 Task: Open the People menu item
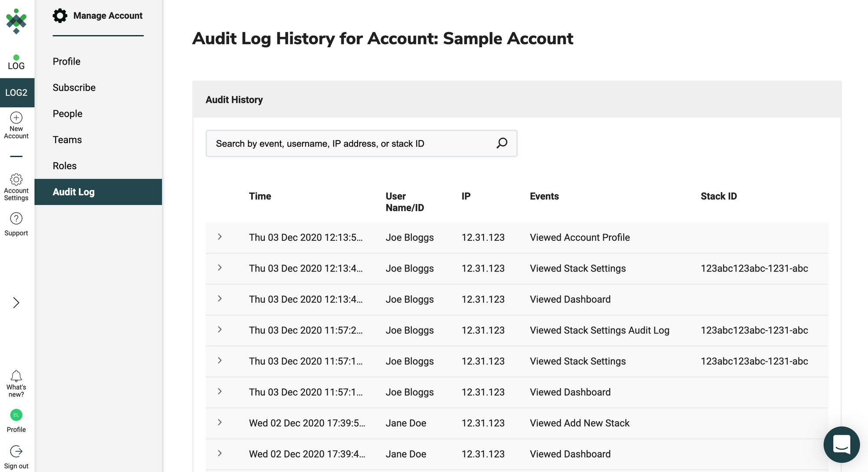68,114
